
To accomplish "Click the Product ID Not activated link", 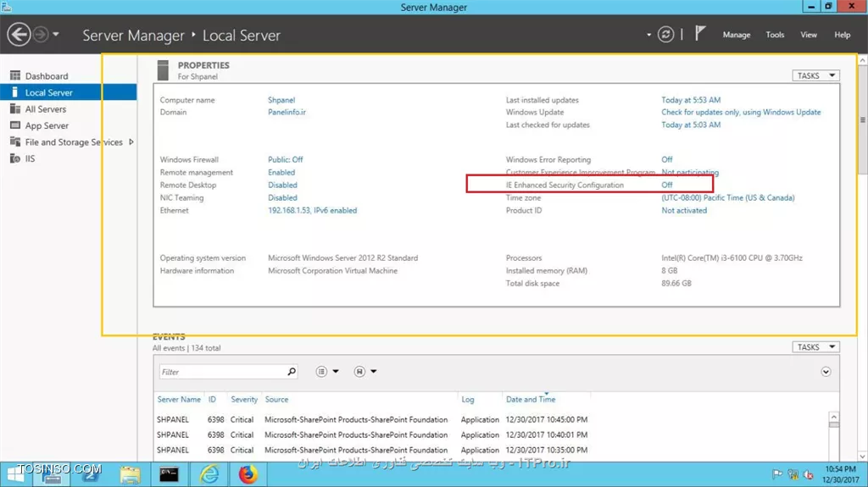I will pos(684,210).
